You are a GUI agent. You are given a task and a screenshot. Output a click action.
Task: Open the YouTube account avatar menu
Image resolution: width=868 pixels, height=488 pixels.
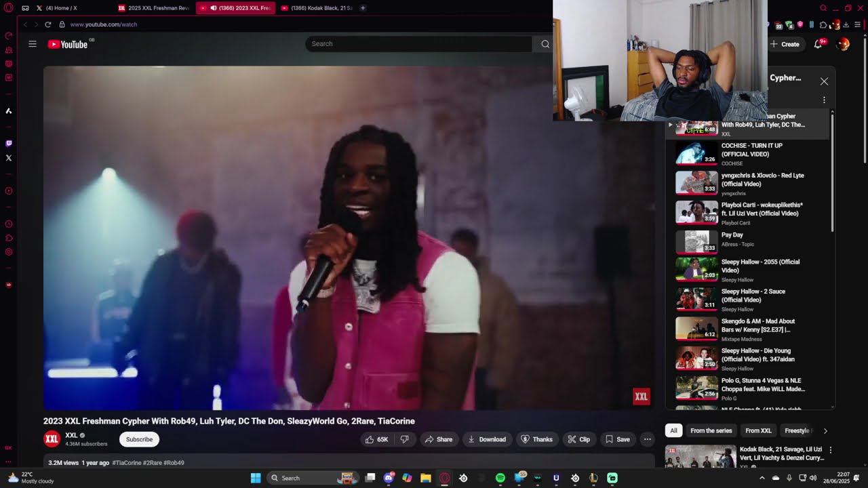[x=843, y=44]
